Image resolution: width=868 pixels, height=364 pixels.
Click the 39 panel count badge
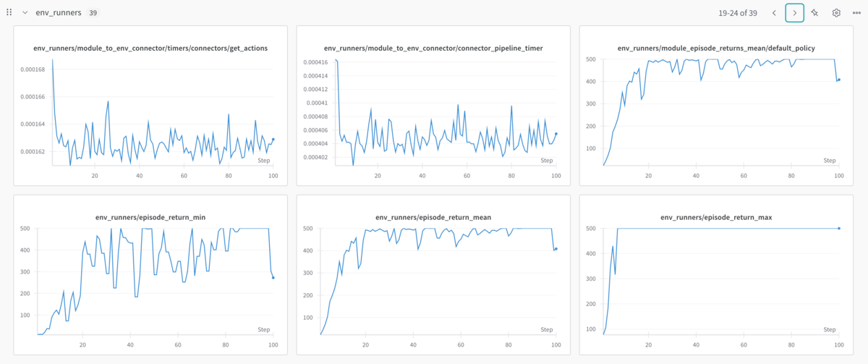[x=93, y=13]
